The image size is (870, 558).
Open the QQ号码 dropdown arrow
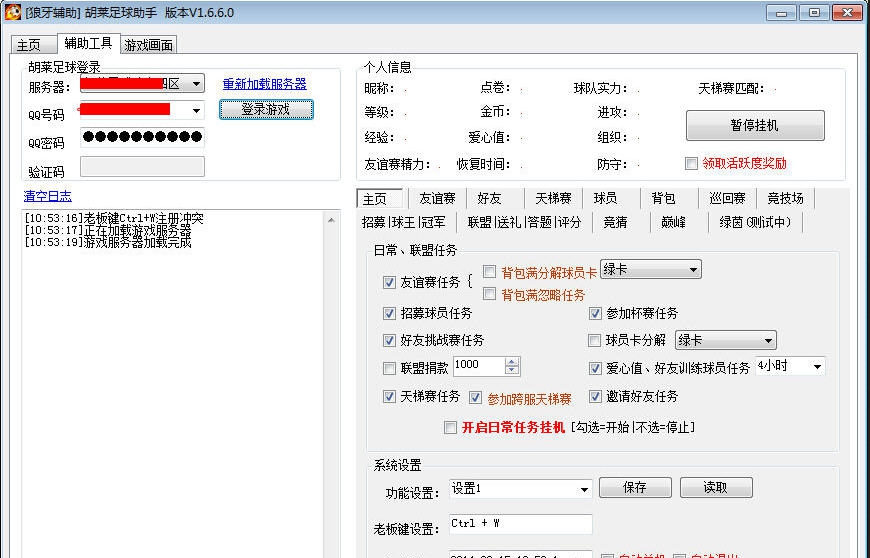196,110
